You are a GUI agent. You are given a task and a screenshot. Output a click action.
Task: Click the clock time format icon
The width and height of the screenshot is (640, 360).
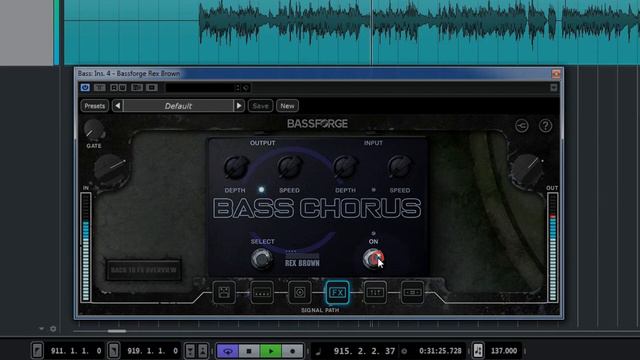point(404,351)
